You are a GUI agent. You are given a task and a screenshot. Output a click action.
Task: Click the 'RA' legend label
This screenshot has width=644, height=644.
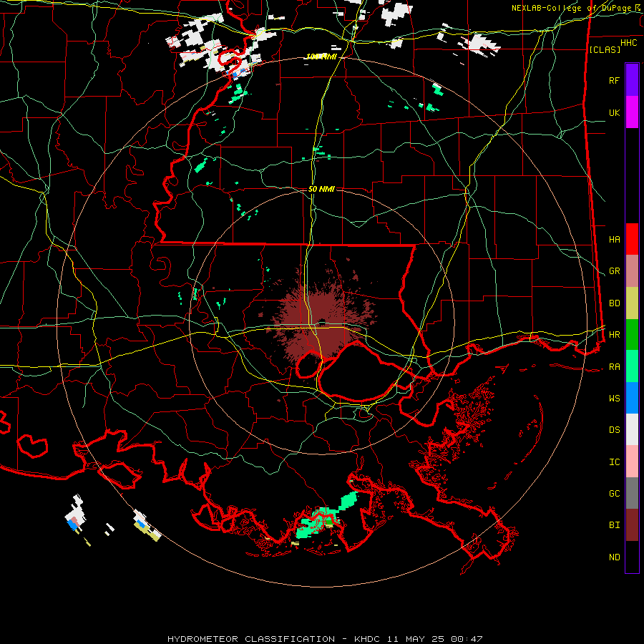(614, 367)
